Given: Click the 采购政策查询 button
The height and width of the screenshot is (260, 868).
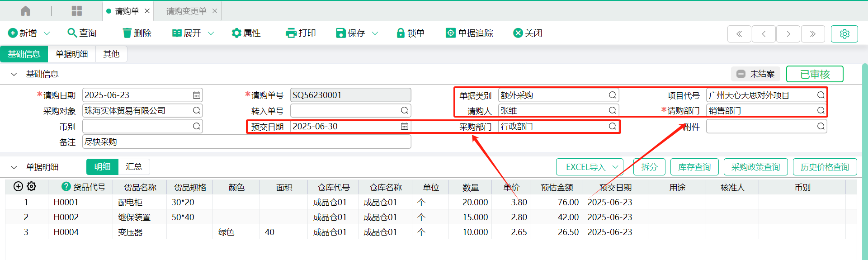Looking at the screenshot, I should [x=755, y=167].
